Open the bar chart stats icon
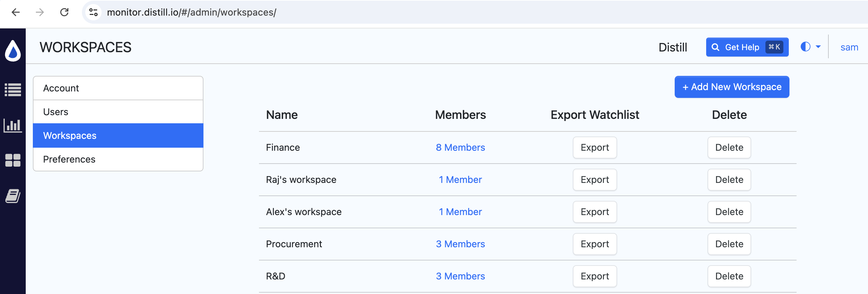Screen dimensions: 868x294 (13, 125)
